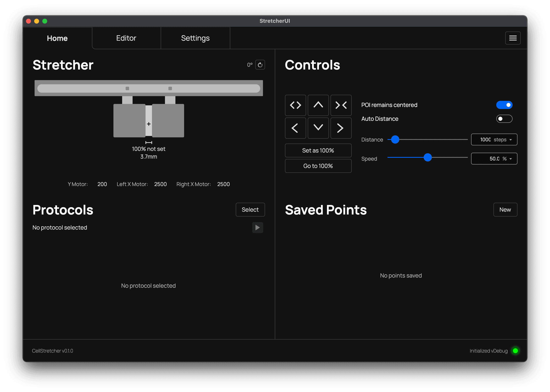Screen dimensions: 550x392
Task: Click the Right X Motor value
Action: [223, 184]
